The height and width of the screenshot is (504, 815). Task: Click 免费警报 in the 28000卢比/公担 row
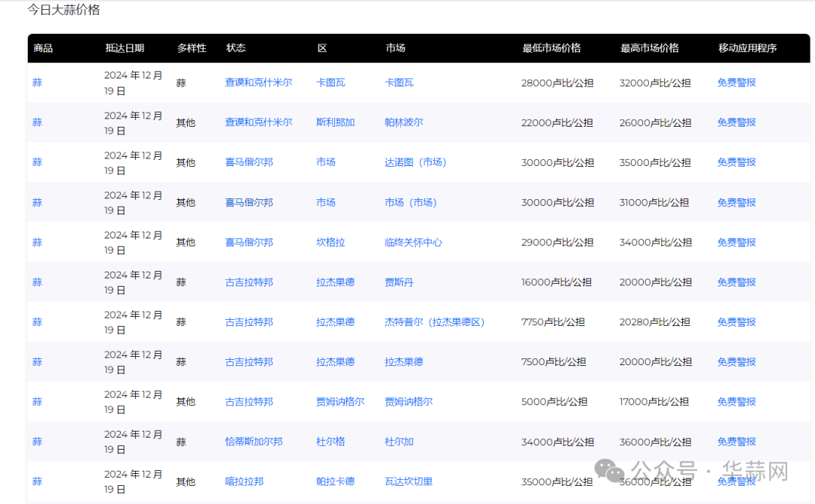coord(737,82)
